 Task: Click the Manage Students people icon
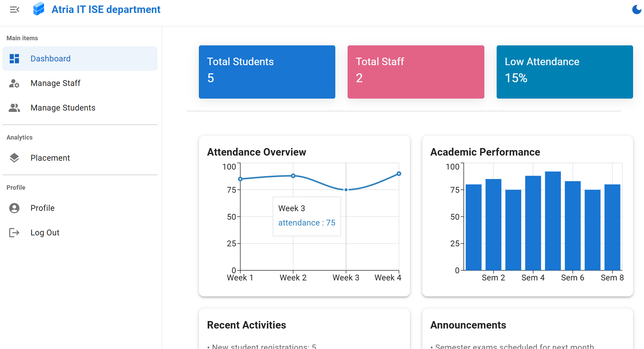pos(14,108)
